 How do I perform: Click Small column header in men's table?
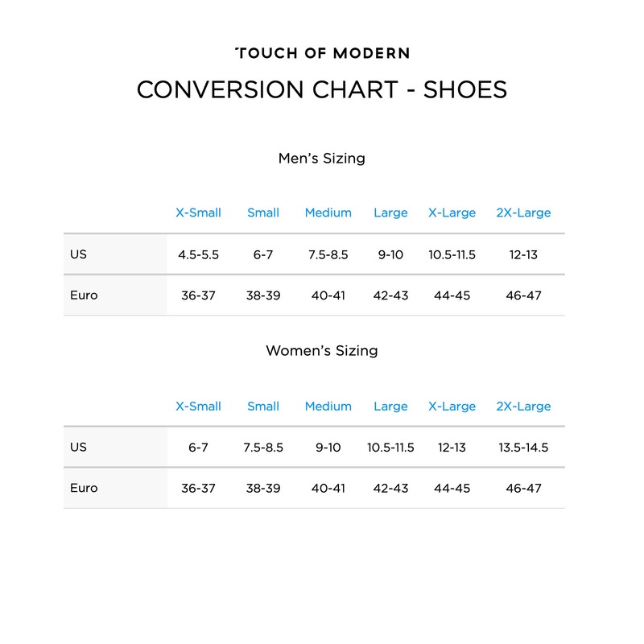point(263,213)
